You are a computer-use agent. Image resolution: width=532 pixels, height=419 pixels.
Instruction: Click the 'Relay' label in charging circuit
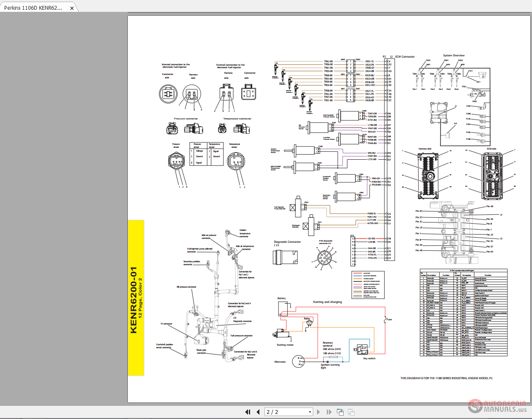click(307, 319)
